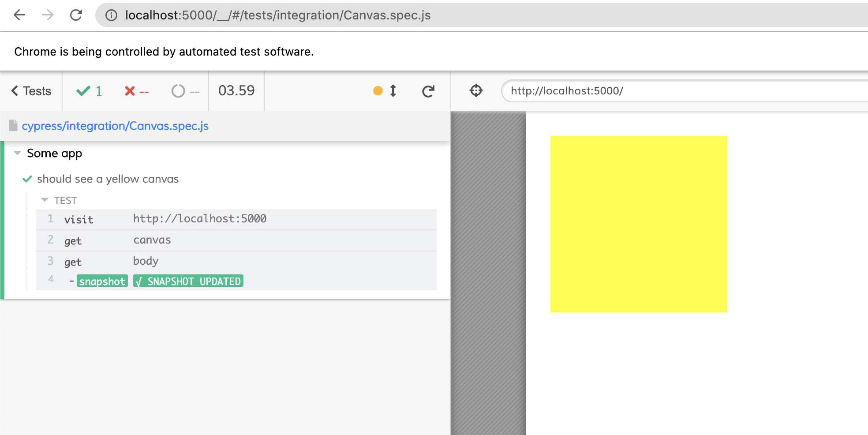Click the failed tests red X counter
The image size is (868, 435).
coord(137,91)
